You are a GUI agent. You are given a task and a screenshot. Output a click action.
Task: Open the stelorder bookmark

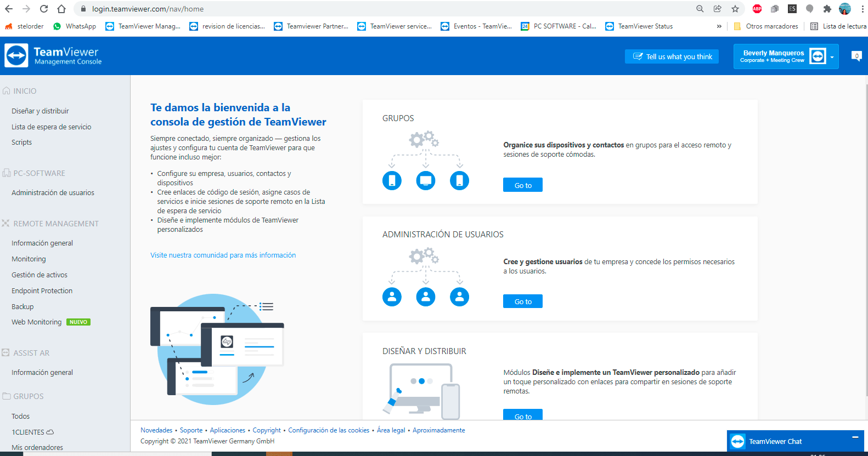click(24, 26)
